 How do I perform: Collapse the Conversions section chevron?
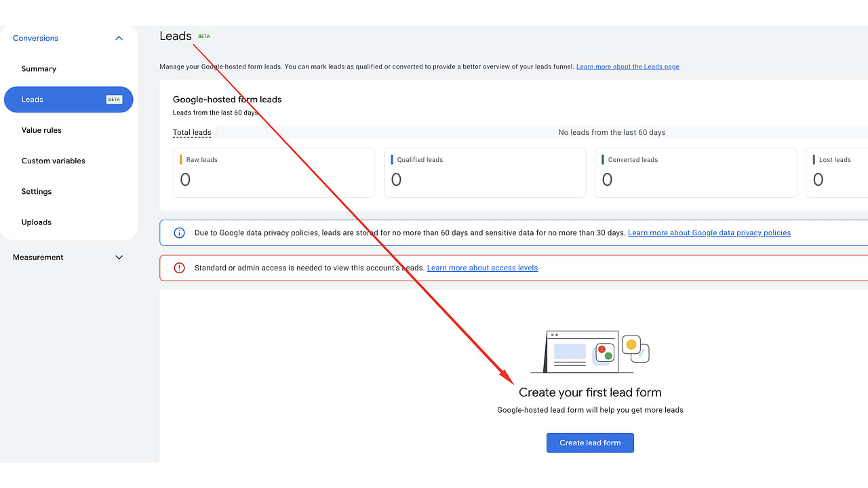(119, 38)
